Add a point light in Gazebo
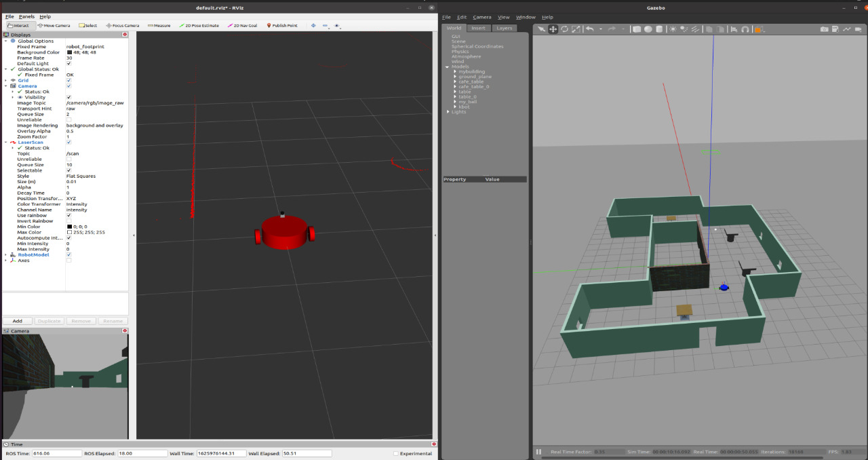The height and width of the screenshot is (460, 868). tap(673, 29)
